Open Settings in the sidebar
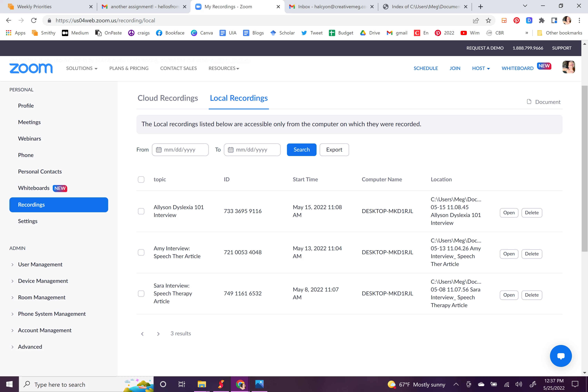This screenshot has height=392, width=588. point(27,221)
